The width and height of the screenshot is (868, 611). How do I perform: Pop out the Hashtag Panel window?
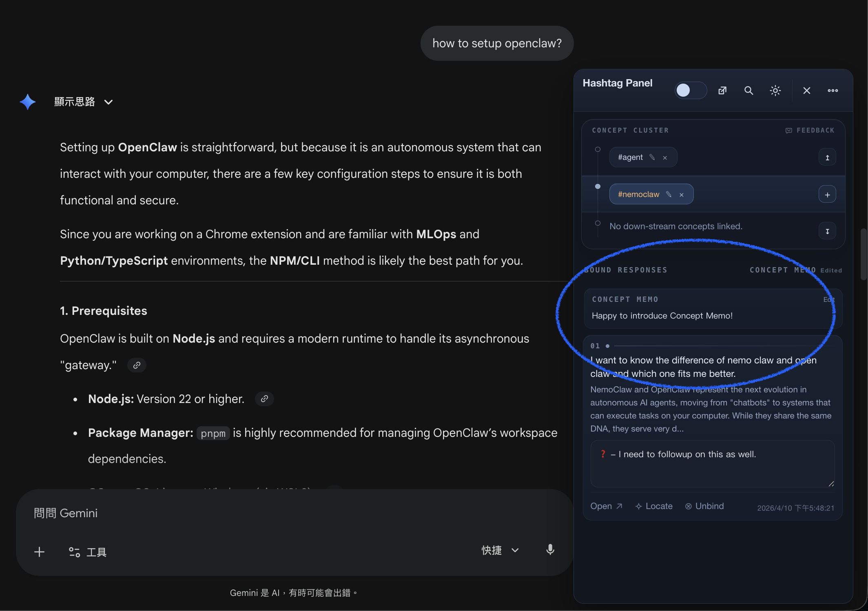(x=722, y=91)
